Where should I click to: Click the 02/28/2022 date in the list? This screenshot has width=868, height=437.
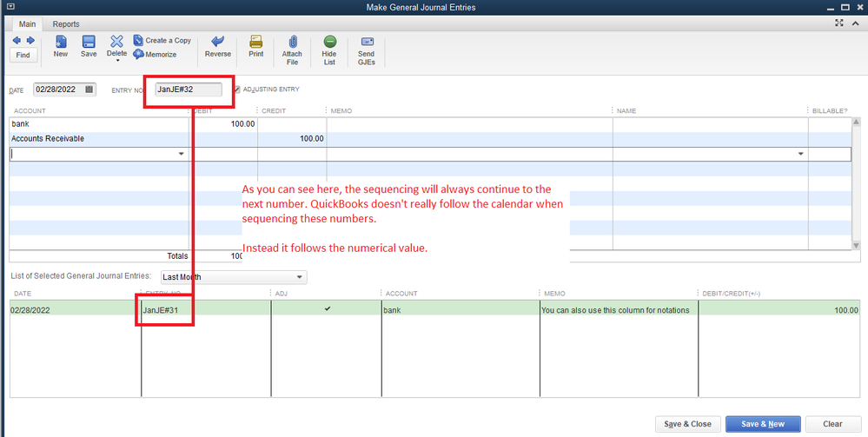pyautogui.click(x=30, y=310)
